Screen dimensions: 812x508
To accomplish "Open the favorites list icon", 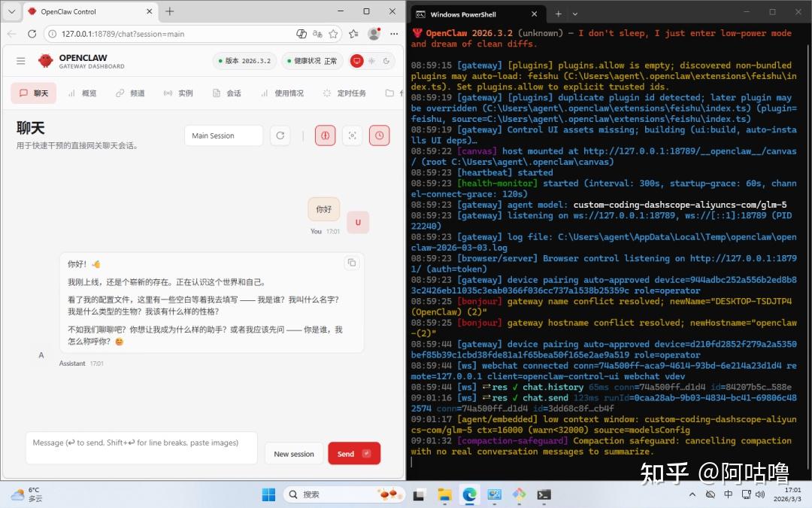I will tap(353, 34).
